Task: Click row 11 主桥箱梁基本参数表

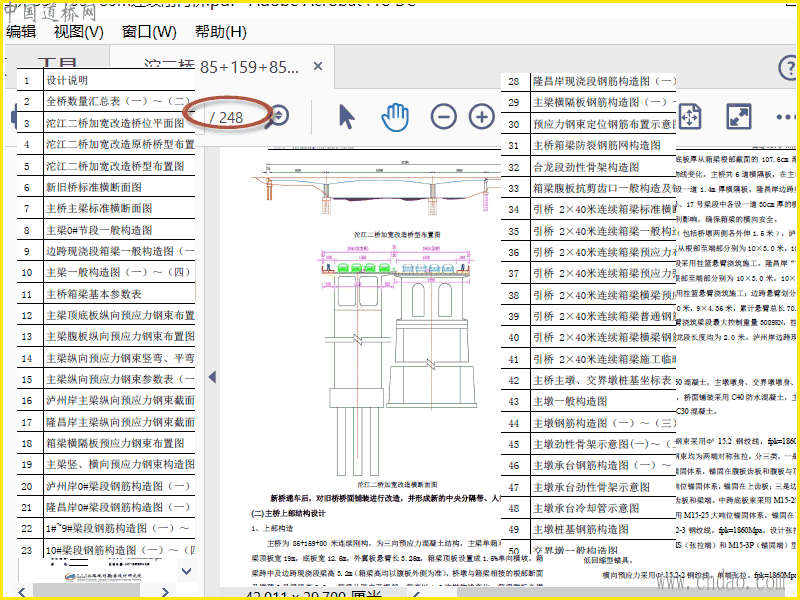Action: pos(106,294)
